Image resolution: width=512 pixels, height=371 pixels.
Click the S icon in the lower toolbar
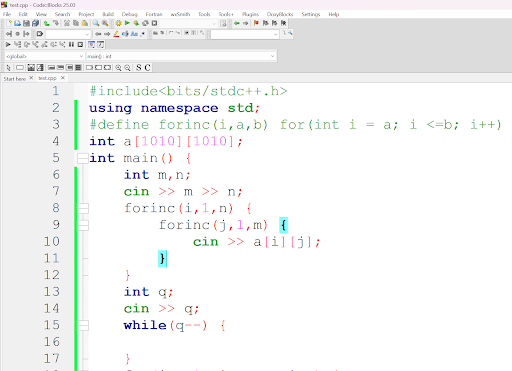(x=139, y=68)
